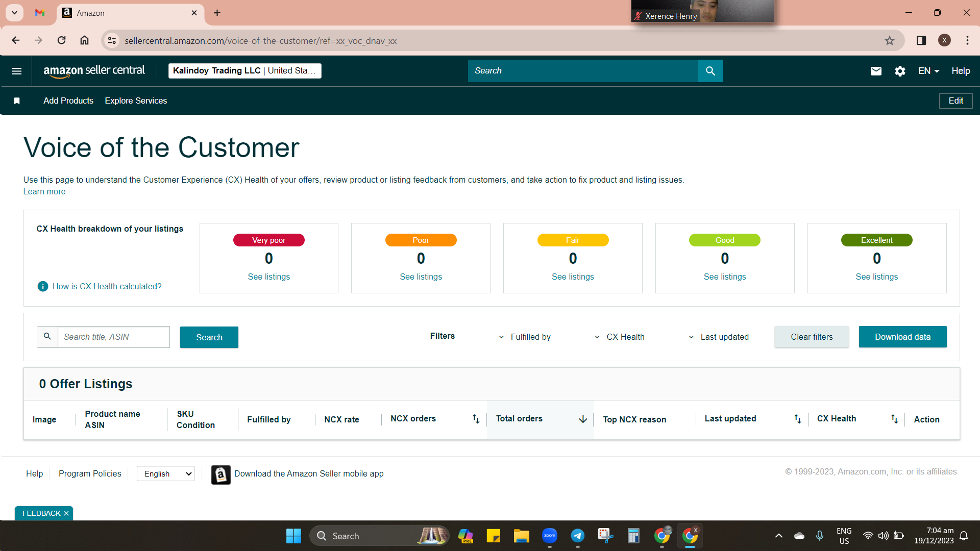Click the Edit button in navigation bar
Screen dimensions: 980x551
tap(955, 101)
